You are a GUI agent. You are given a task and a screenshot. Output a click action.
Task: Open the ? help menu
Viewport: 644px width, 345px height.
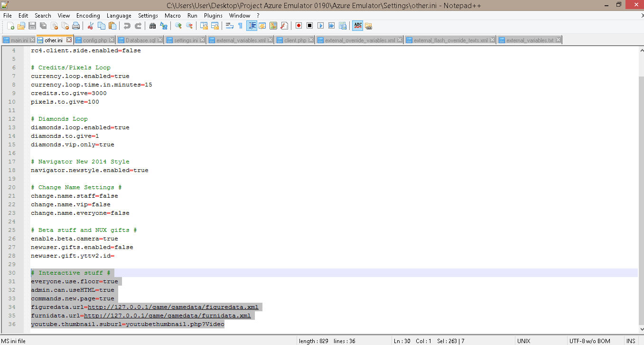[258, 16]
